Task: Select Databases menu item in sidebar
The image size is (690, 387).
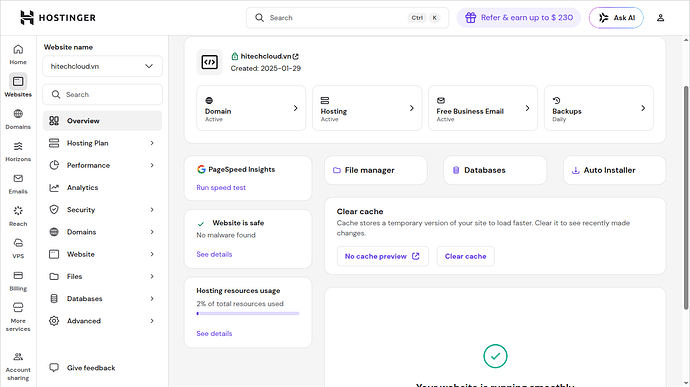Action: 103,299
